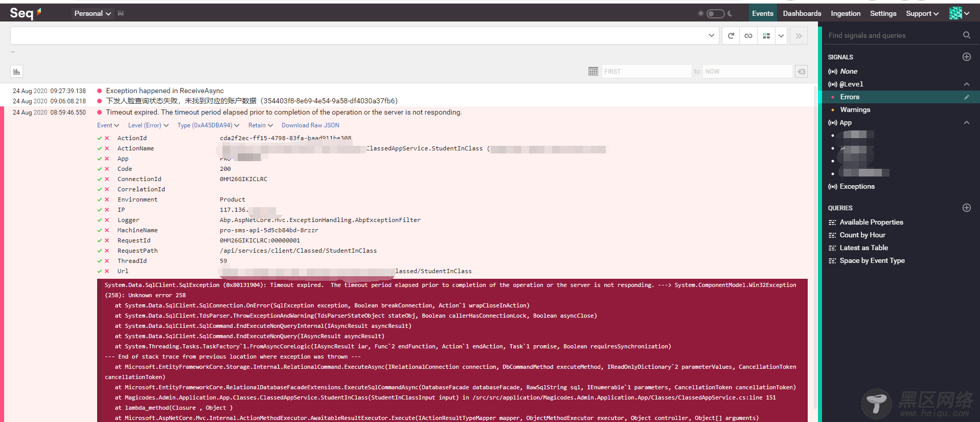This screenshot has width=980, height=422.
Task: Clear the date range filter icon
Action: [x=801, y=72]
